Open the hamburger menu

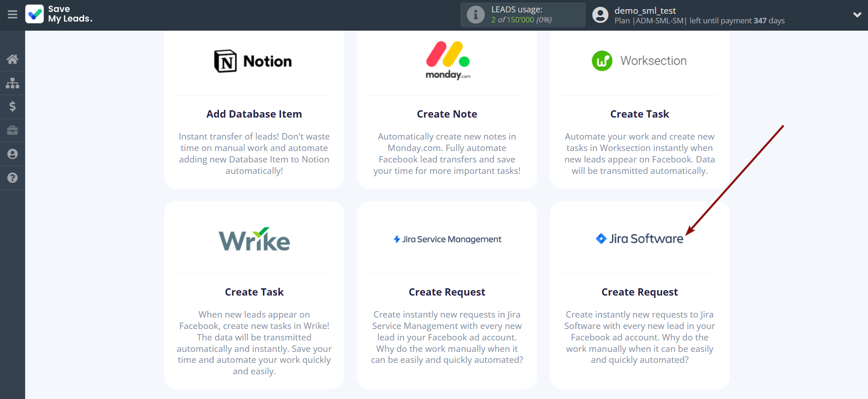click(x=12, y=15)
